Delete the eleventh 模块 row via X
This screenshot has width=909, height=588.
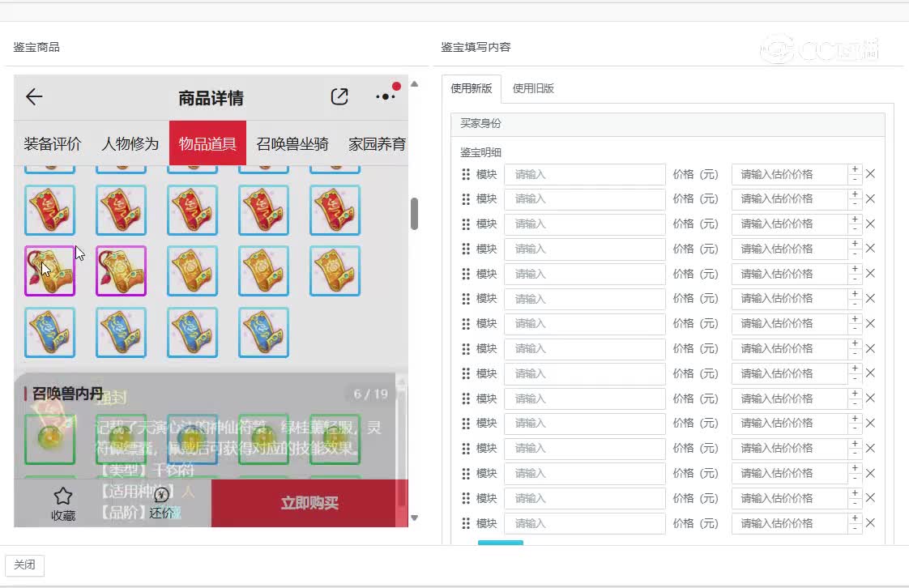click(870, 424)
